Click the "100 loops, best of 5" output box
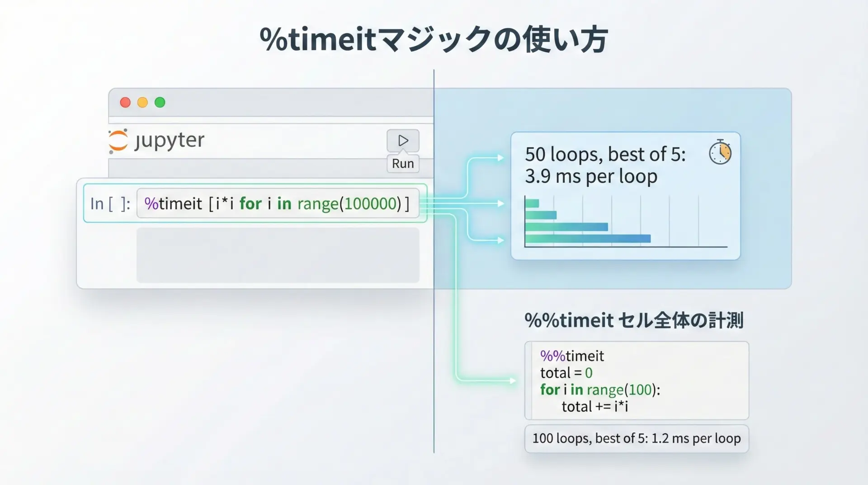The width and height of the screenshot is (868, 485). 636,438
